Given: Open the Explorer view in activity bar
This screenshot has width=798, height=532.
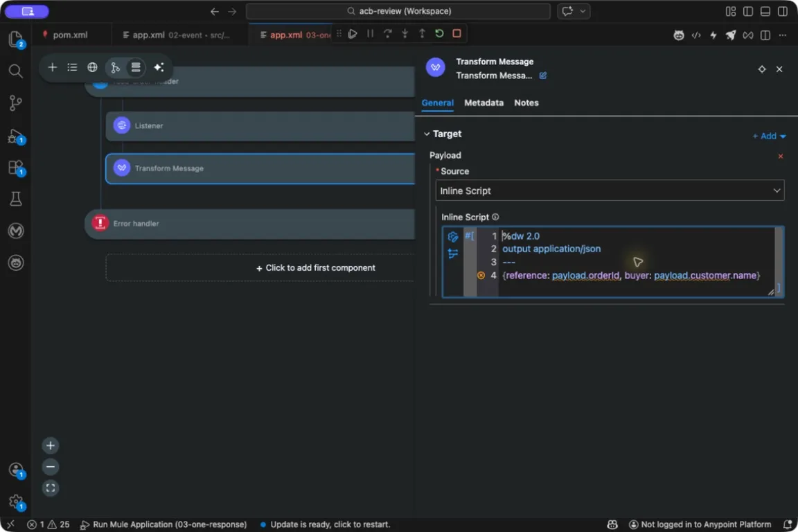Looking at the screenshot, I should (x=16, y=39).
